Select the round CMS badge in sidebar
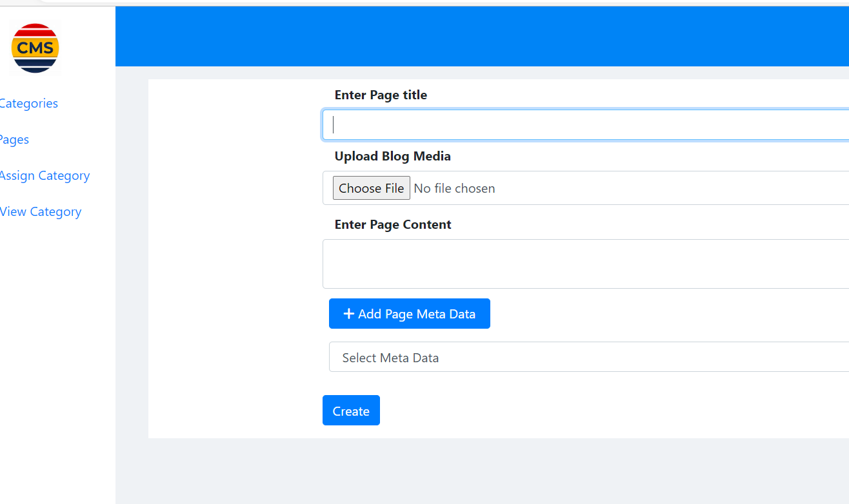This screenshot has width=849, height=504. 35,48
